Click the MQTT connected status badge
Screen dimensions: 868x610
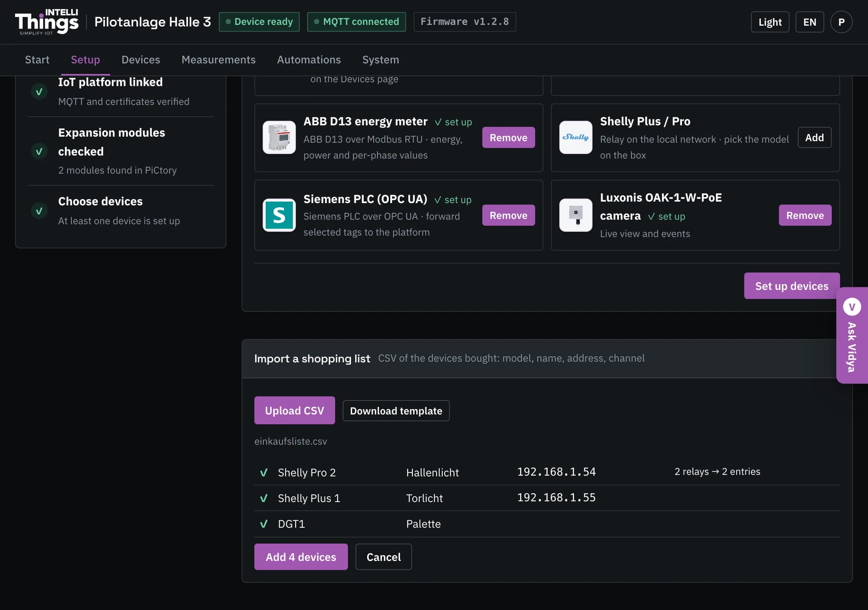coord(356,22)
